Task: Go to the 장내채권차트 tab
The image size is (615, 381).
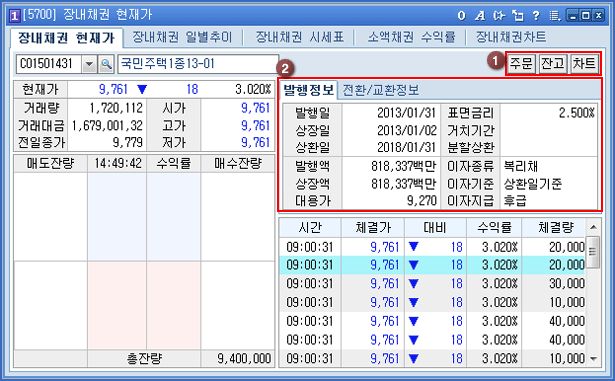Action: tap(511, 37)
